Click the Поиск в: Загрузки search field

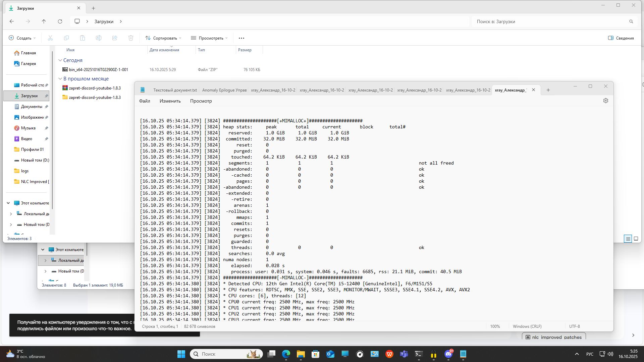(550, 21)
